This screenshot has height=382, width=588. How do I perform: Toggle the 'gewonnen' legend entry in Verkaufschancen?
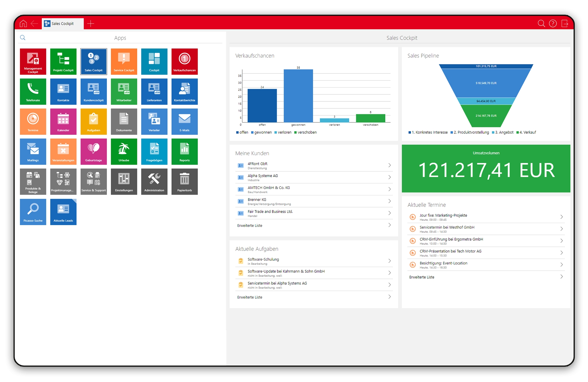pos(261,133)
